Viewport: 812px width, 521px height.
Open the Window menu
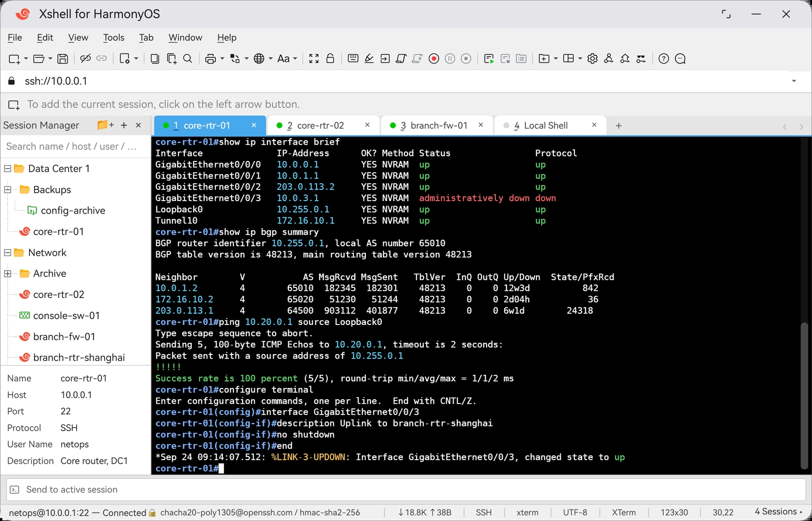pos(185,38)
